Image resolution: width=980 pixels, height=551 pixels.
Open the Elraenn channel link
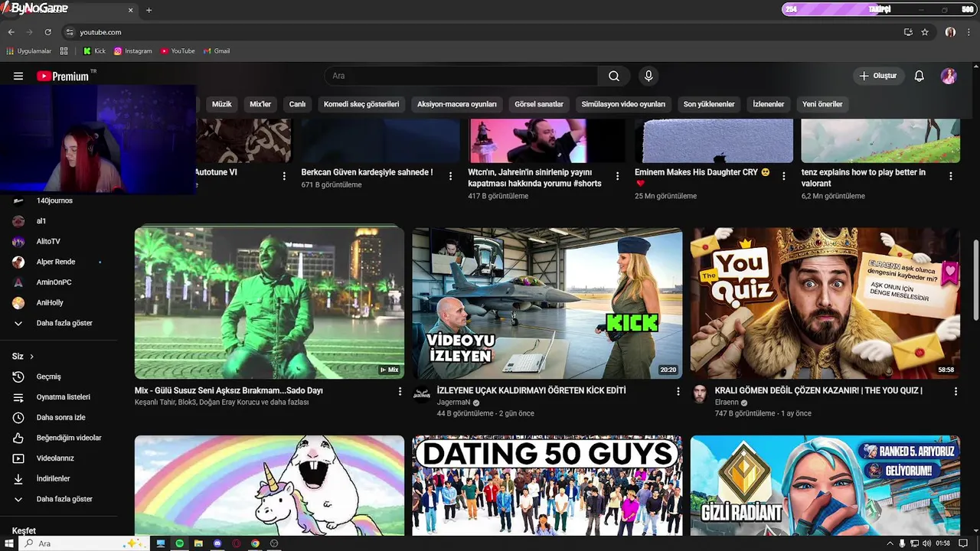(x=727, y=403)
